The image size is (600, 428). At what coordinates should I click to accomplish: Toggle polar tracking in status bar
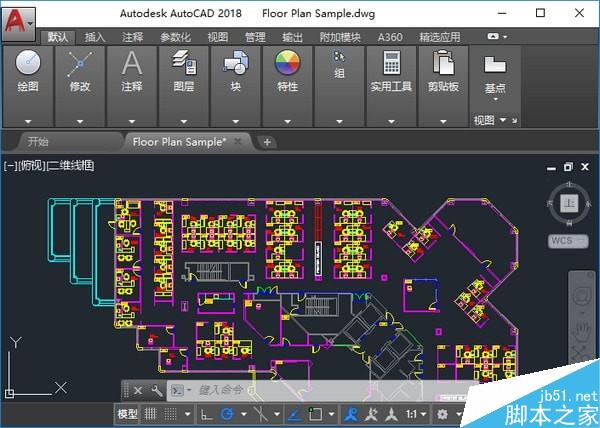point(227,414)
